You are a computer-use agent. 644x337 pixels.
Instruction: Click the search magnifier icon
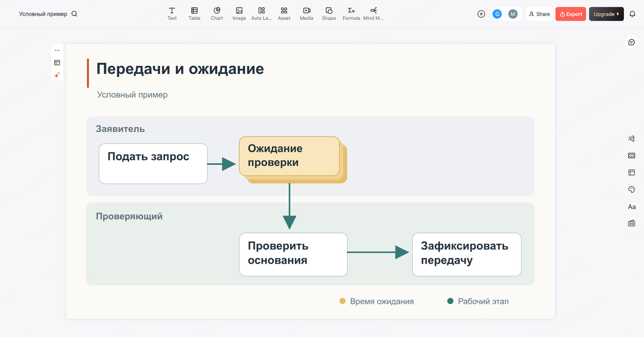pyautogui.click(x=75, y=14)
